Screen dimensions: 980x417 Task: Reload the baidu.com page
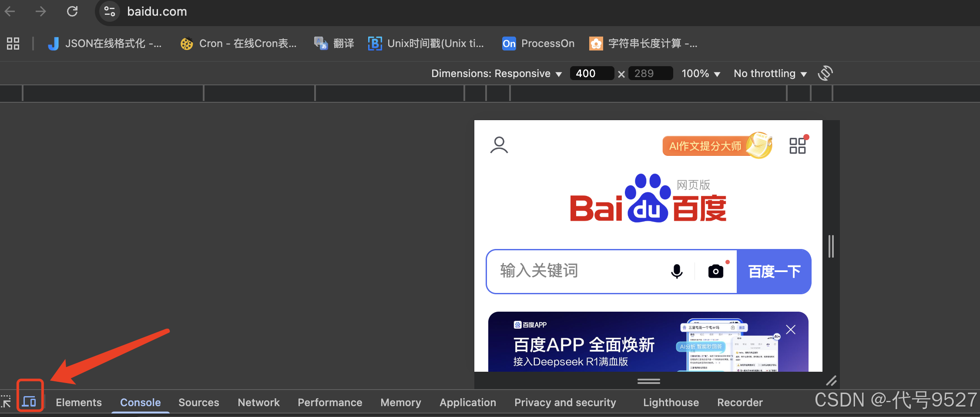click(72, 11)
